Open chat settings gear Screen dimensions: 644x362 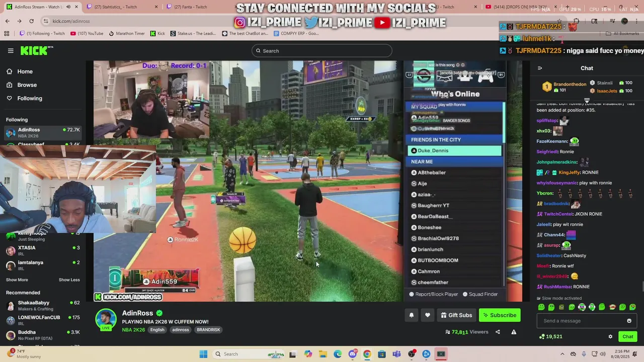610,337
